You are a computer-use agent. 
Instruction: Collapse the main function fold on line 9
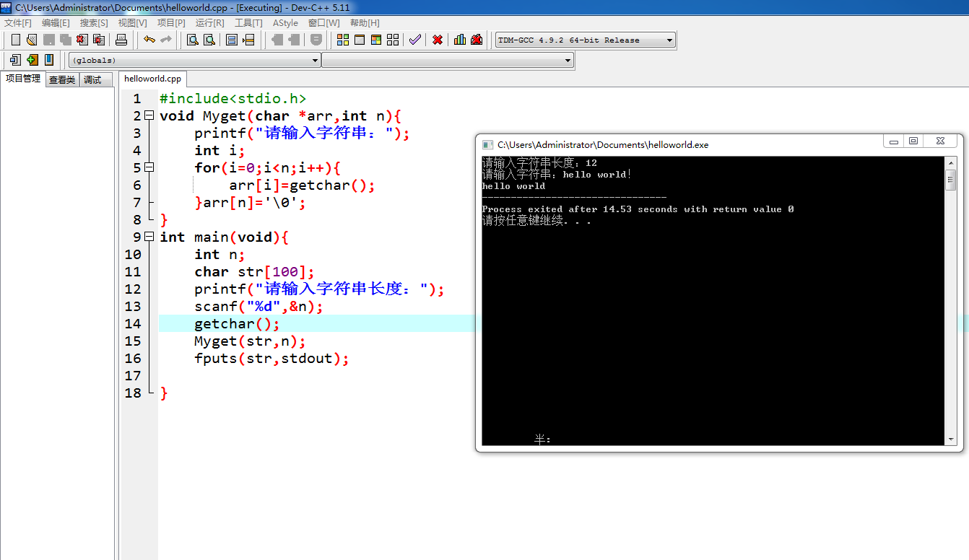[149, 237]
